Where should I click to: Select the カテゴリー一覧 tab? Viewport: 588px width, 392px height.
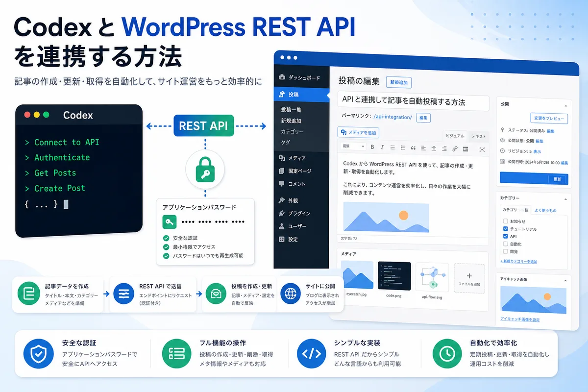pos(515,210)
